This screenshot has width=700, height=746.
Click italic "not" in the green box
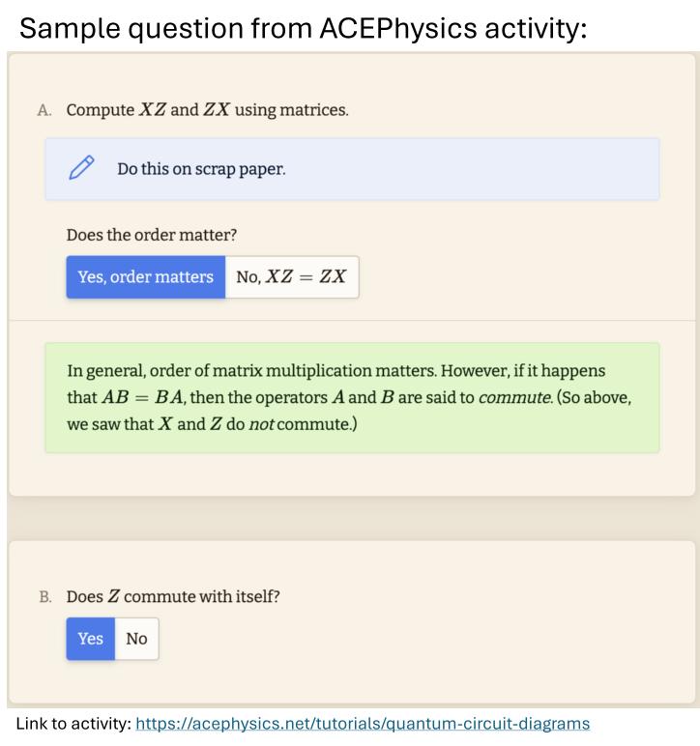261,424
